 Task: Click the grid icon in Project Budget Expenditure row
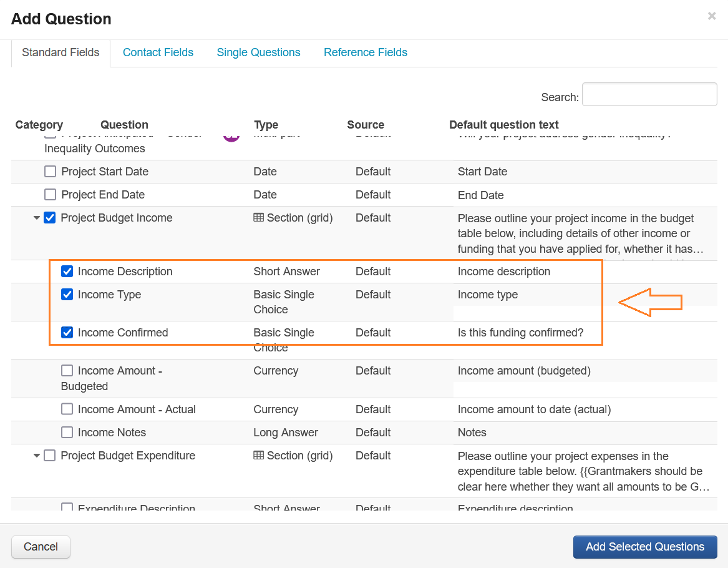click(258, 456)
